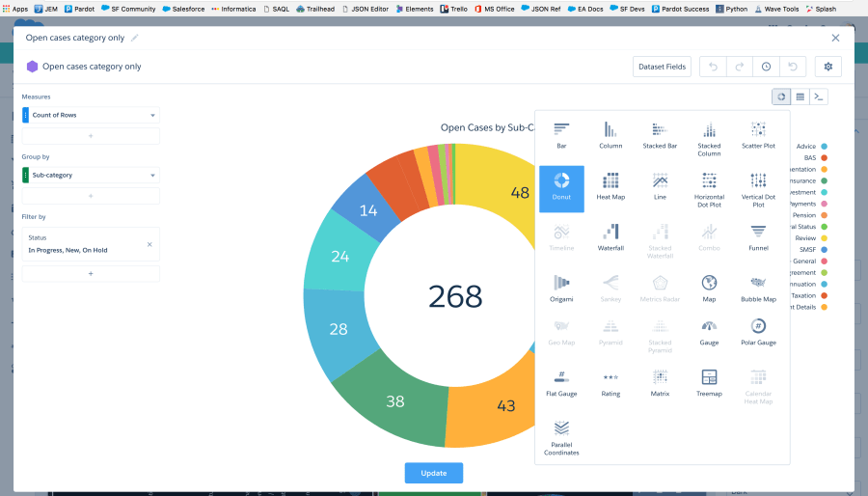Pick the Funnel chart type

[x=758, y=235]
